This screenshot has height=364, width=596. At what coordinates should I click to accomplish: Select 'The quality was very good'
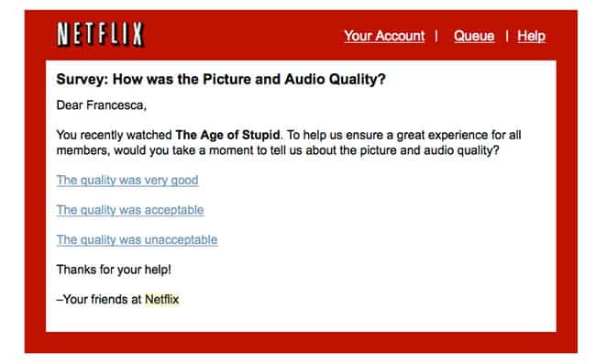(x=127, y=180)
